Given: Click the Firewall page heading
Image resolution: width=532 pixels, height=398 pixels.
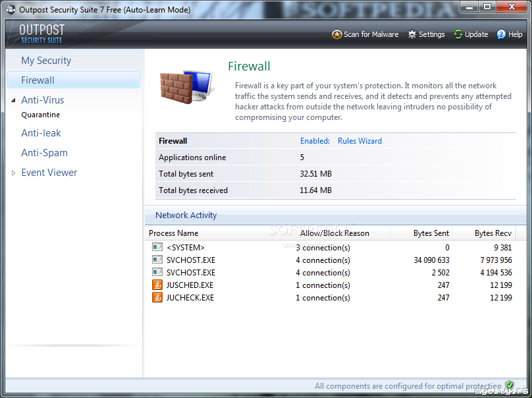Looking at the screenshot, I should (249, 66).
